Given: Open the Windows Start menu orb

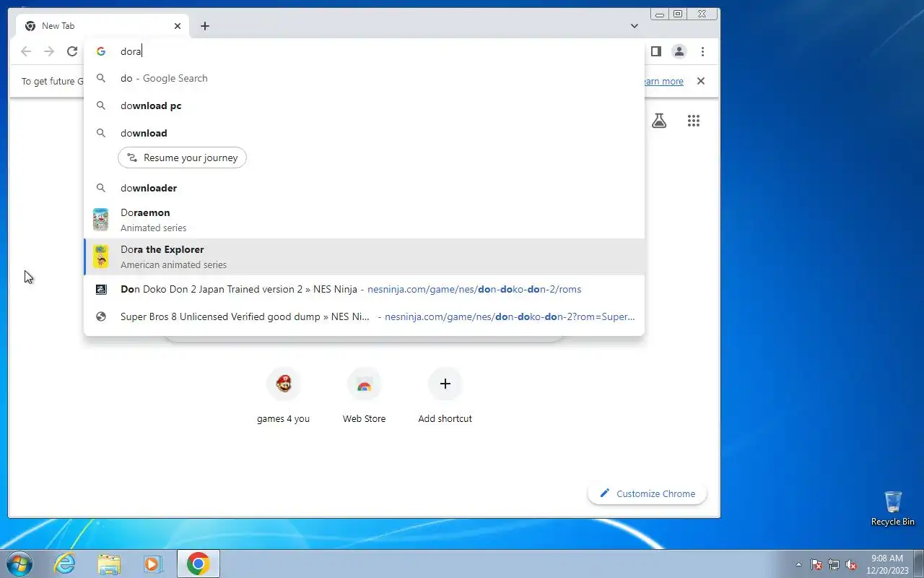Looking at the screenshot, I should pyautogui.click(x=19, y=564).
